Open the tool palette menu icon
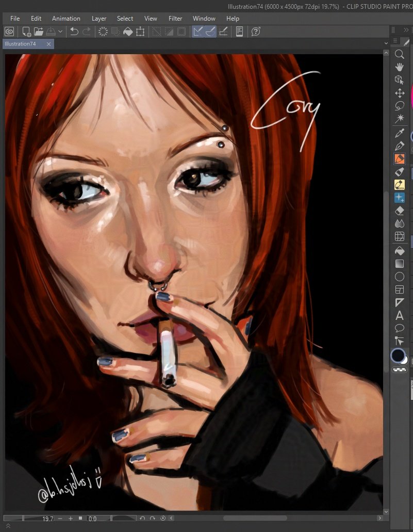The image size is (413, 532). tap(395, 40)
